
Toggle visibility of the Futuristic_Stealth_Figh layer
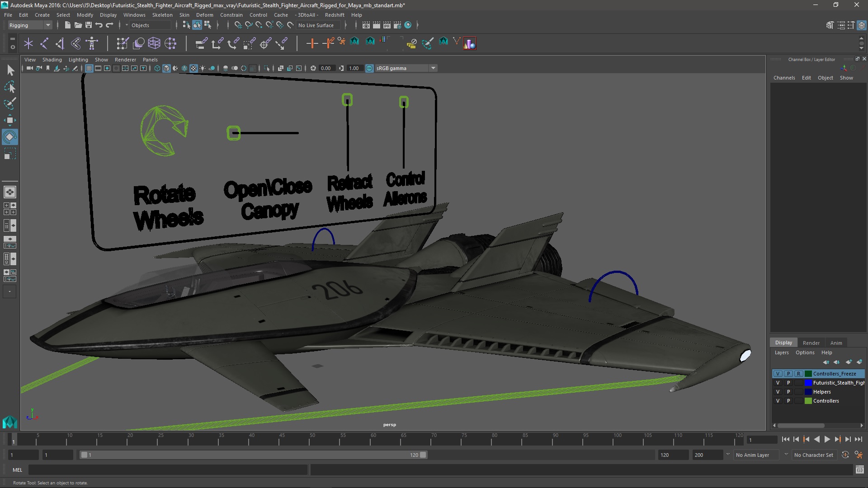pos(778,383)
